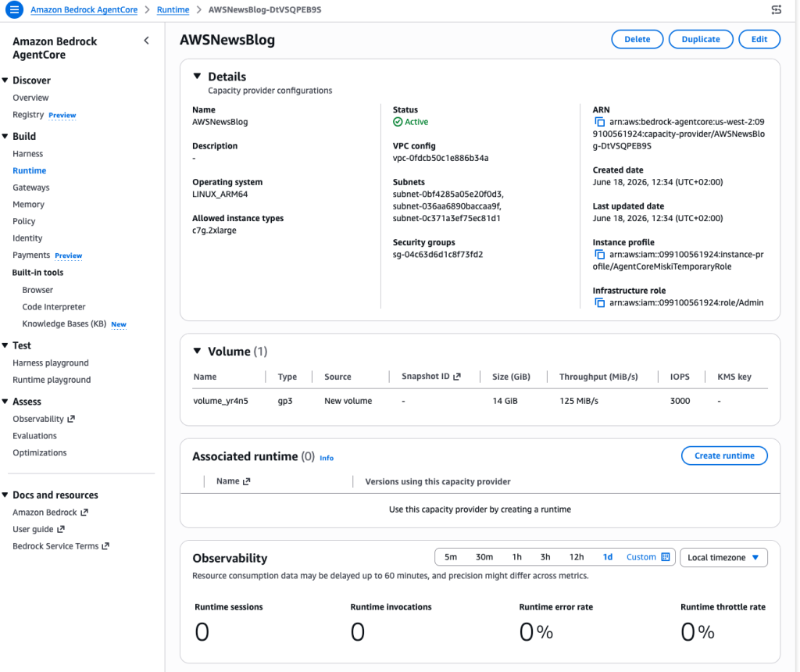The width and height of the screenshot is (800, 672).
Task: Click the Bedrock Service Terms external icon
Action: tap(105, 546)
